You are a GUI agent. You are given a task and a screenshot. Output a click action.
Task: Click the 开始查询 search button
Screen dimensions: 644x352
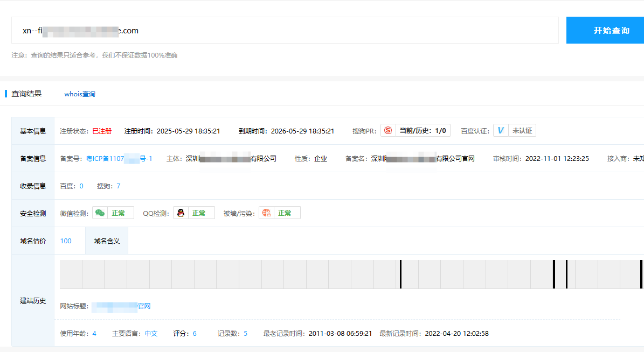point(605,30)
